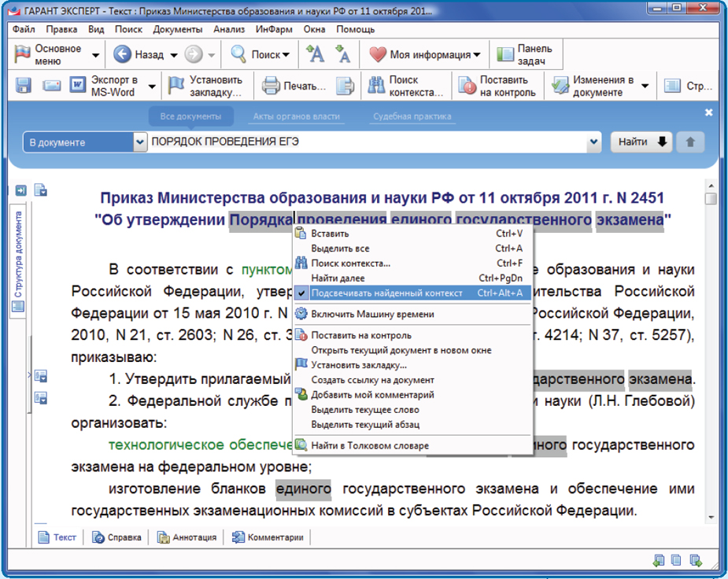
Task: Expand Основное меню dropdown arrow
Action: pyautogui.click(x=95, y=55)
